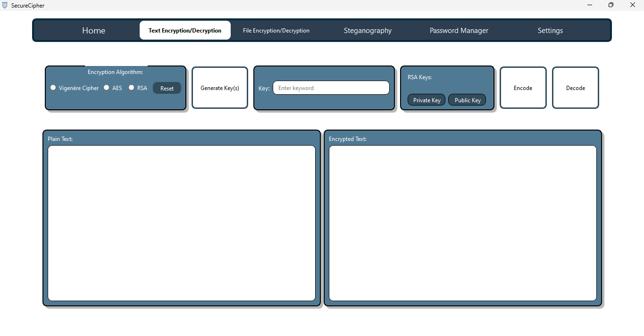Open the Settings tab
The height and width of the screenshot is (336, 644).
pos(550,30)
